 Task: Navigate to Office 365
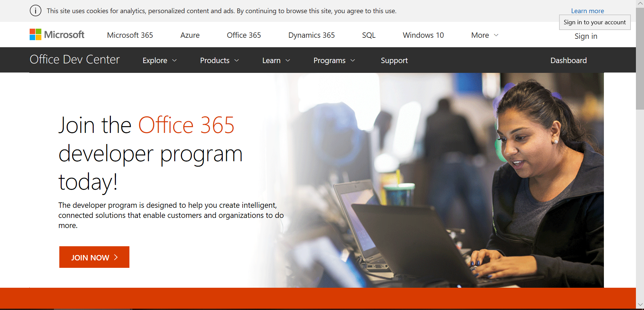244,35
